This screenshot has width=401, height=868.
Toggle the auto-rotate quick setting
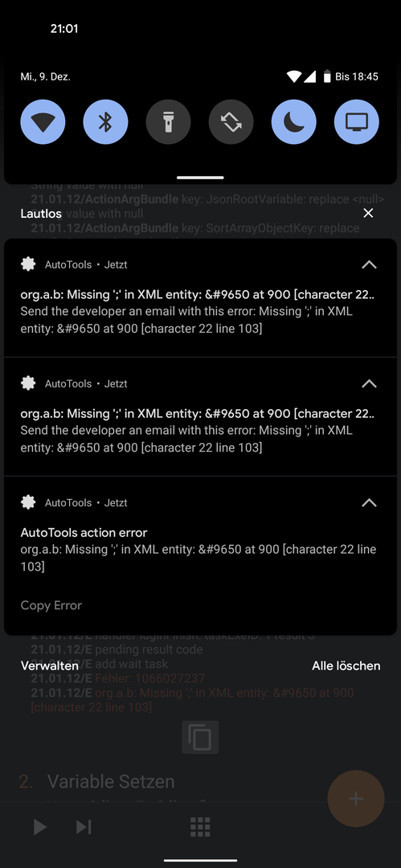pos(231,122)
